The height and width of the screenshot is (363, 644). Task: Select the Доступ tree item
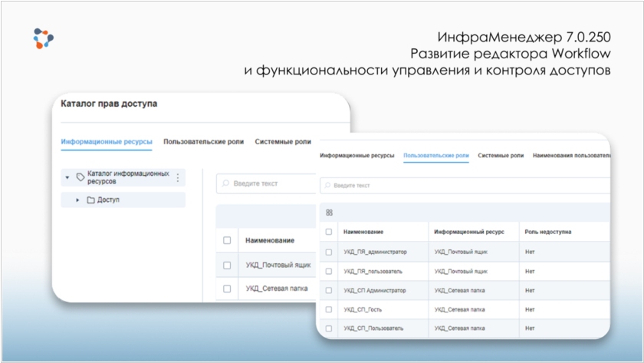(123, 200)
